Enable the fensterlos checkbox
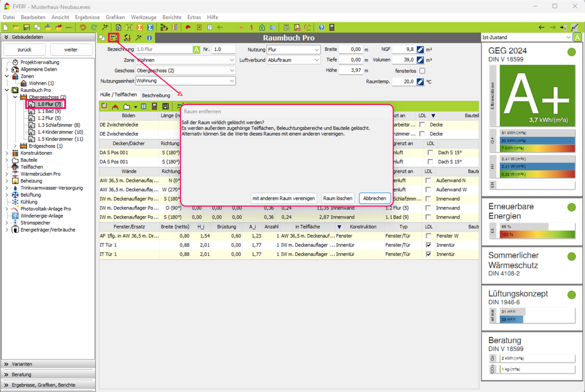The image size is (585, 392). pos(422,71)
